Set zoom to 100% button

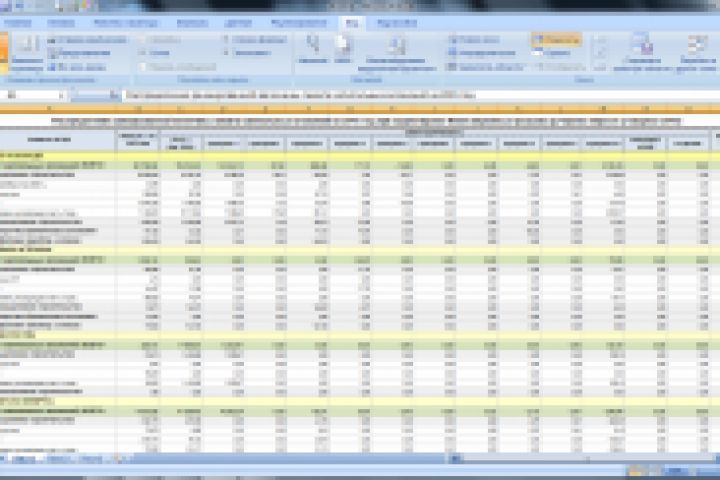pos(343,49)
